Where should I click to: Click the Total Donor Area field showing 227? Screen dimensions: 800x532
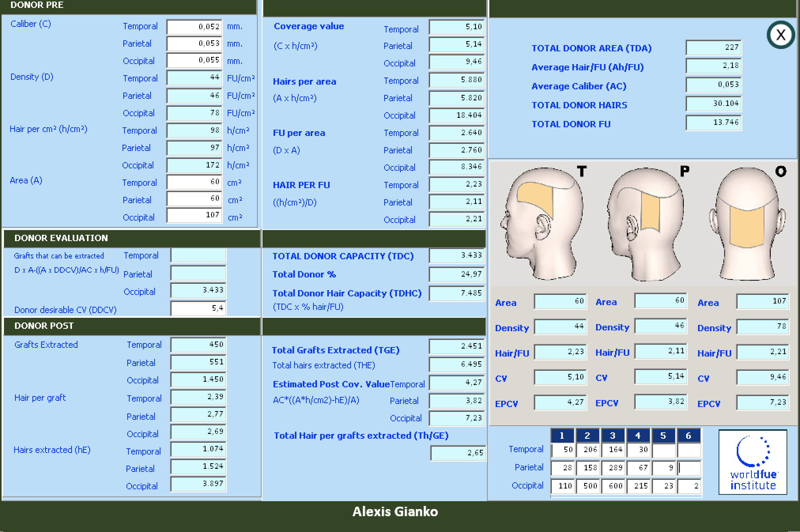(713, 47)
